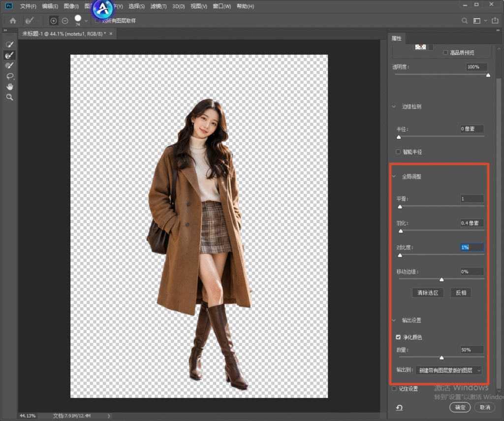Open the 图像(I) menu

coord(71,6)
